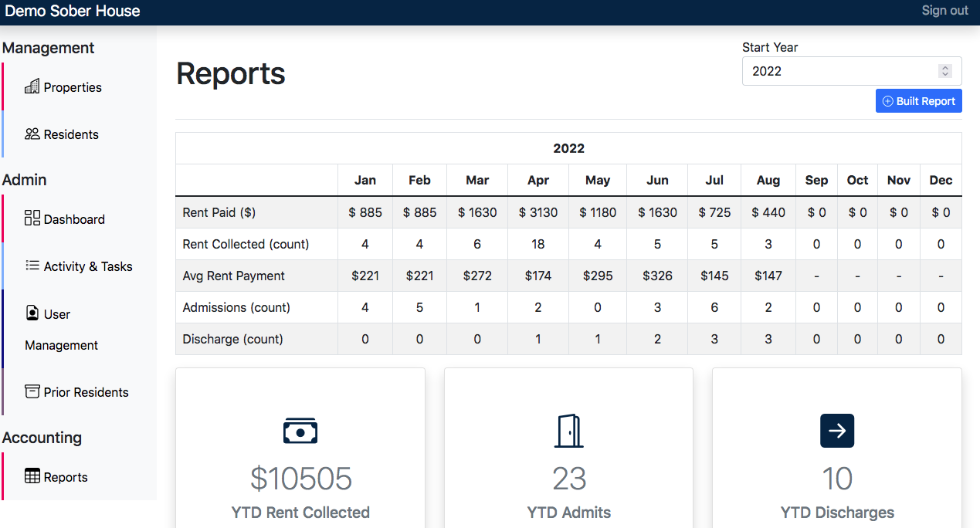This screenshot has width=980, height=528.
Task: Select the Jan column header in the table
Action: click(x=365, y=180)
